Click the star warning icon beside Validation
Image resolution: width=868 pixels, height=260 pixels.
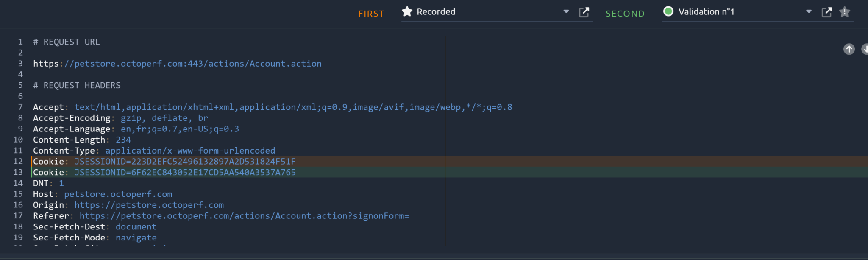click(845, 12)
